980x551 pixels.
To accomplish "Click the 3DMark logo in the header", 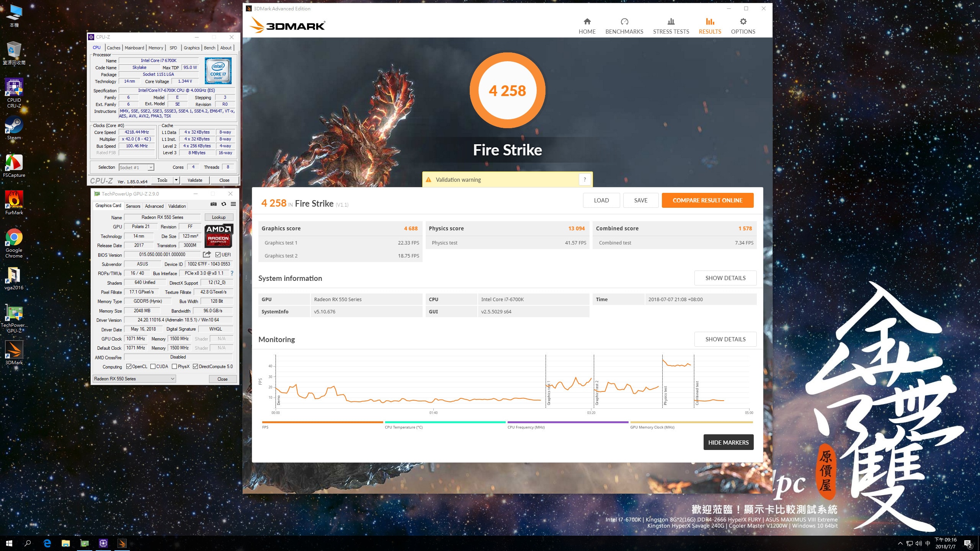I will 287,25.
